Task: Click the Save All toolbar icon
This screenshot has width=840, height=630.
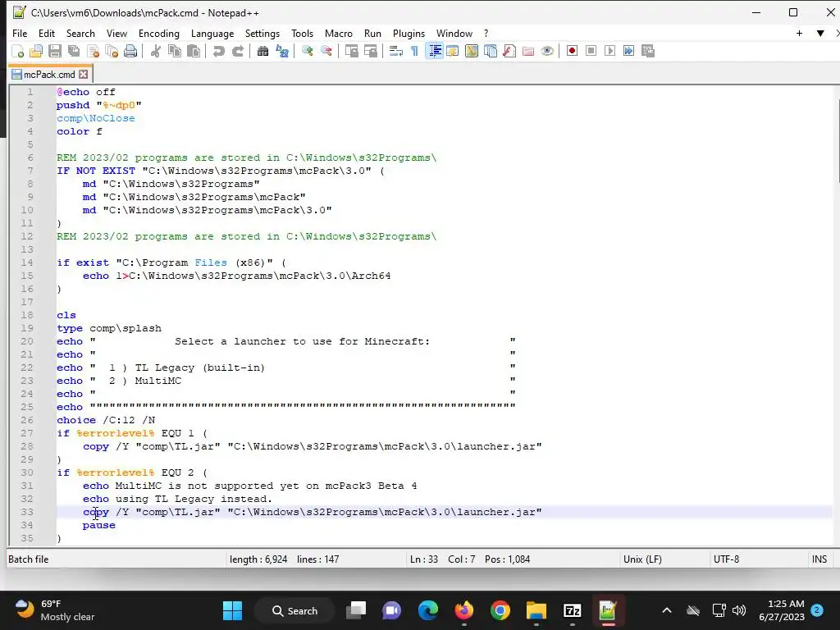Action: [x=74, y=51]
